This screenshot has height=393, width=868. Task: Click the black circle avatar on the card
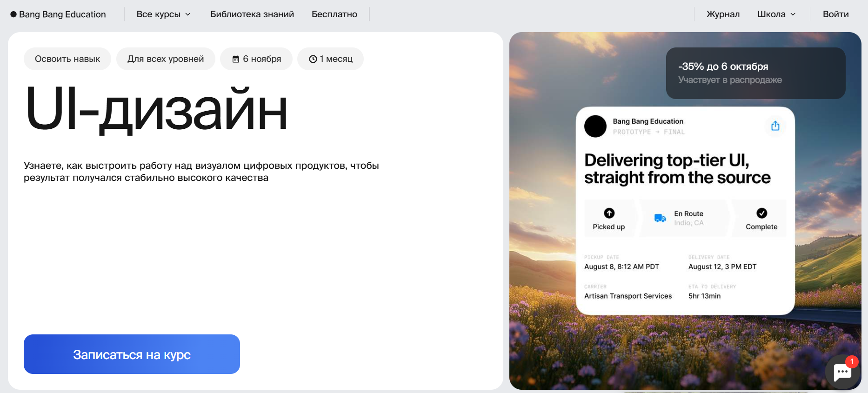tap(595, 126)
